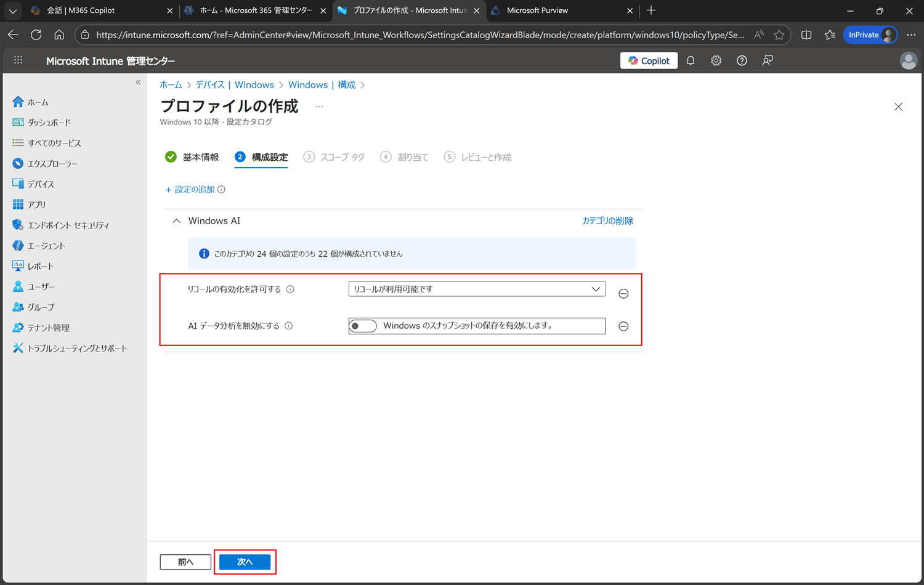Open the feedback icon in Intune header
This screenshot has width=924, height=585.
coord(768,60)
